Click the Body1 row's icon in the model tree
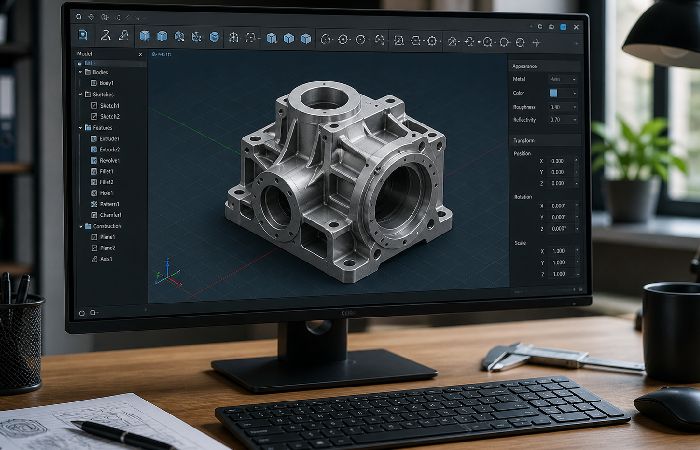Screen dimensions: 700x450 coord(94,83)
